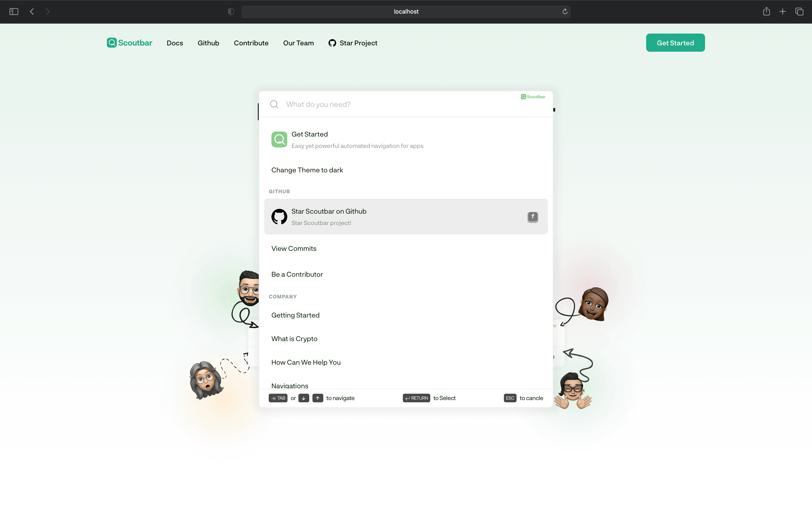The width and height of the screenshot is (812, 508).
Task: Click the GitHub octocat icon in list
Action: pos(279,217)
